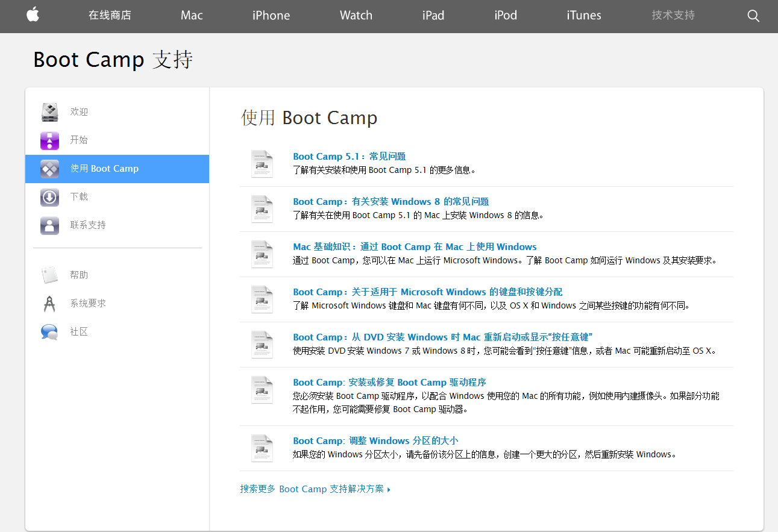778x532 pixels.
Task: Open link Mac 基础知识：通过 Boot Camp 使用 Windows
Action: 415,247
